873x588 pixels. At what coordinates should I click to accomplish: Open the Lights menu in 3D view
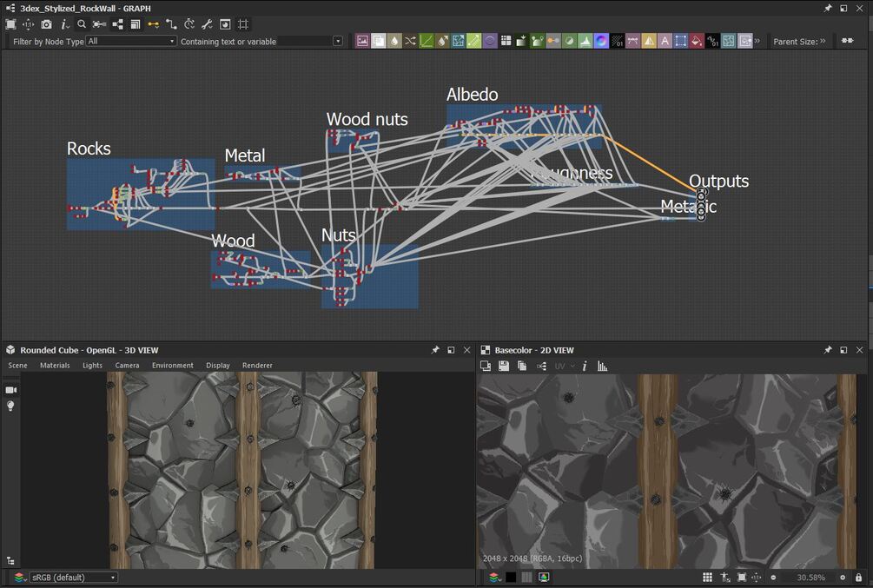(x=92, y=366)
